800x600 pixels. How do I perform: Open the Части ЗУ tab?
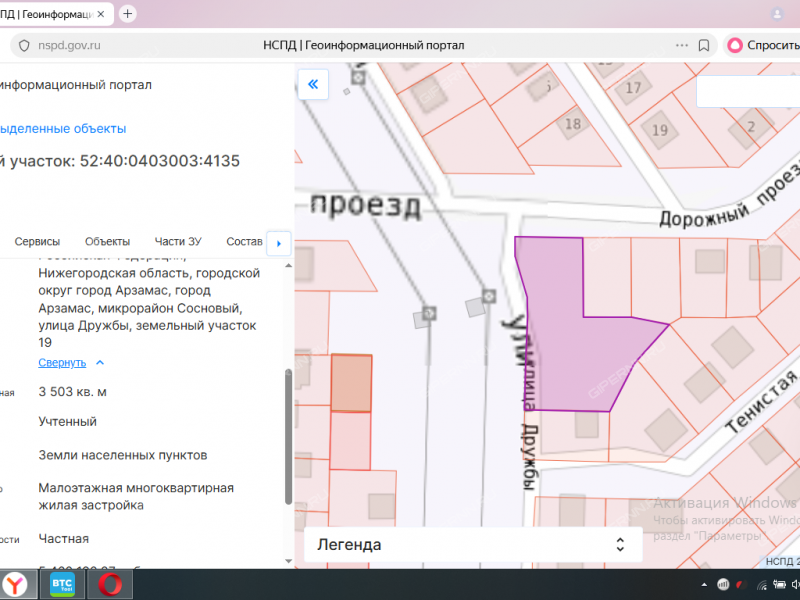pyautogui.click(x=178, y=241)
